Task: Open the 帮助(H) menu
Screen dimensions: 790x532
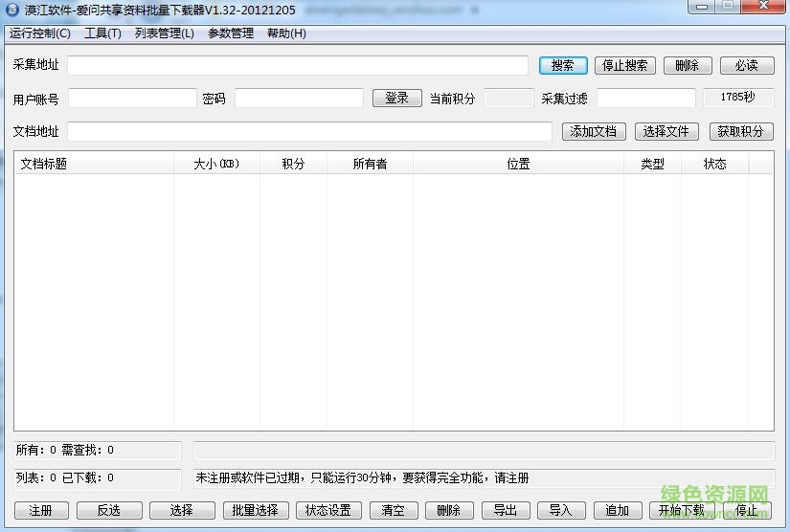Action: coord(286,33)
